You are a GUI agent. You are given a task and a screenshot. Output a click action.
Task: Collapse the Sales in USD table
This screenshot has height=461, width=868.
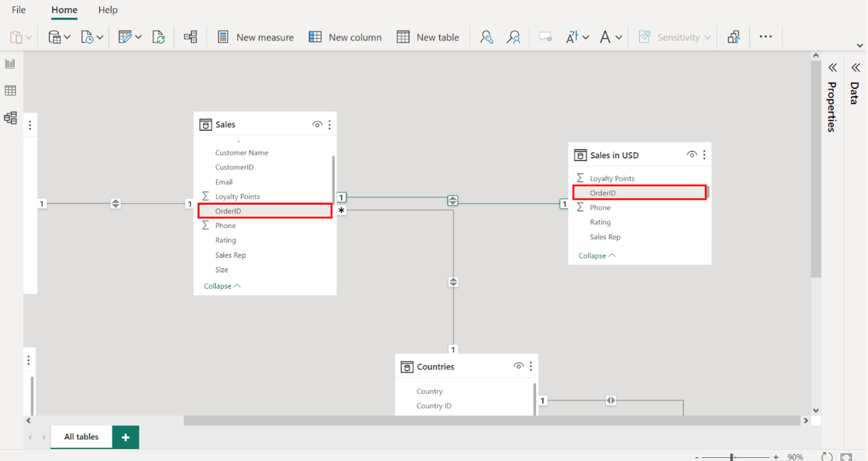[x=596, y=255]
